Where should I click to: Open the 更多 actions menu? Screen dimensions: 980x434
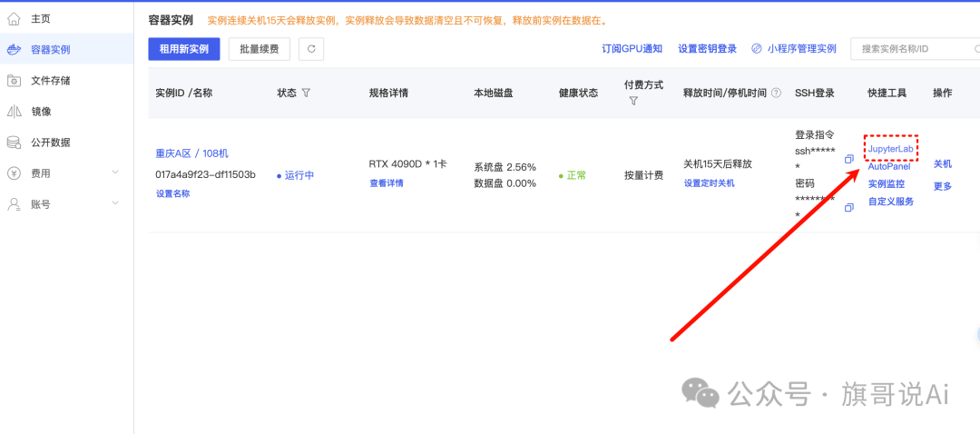943,186
